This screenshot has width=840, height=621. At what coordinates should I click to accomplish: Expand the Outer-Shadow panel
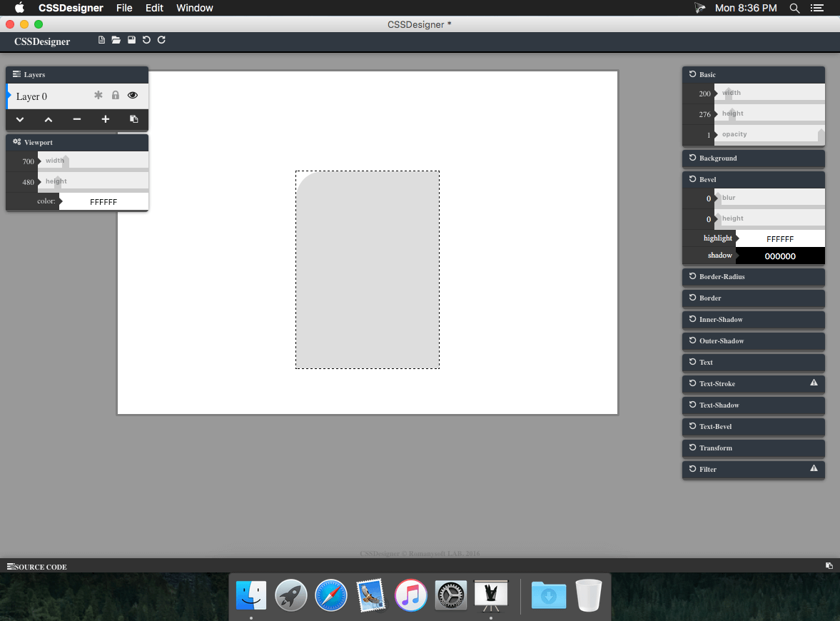click(753, 340)
